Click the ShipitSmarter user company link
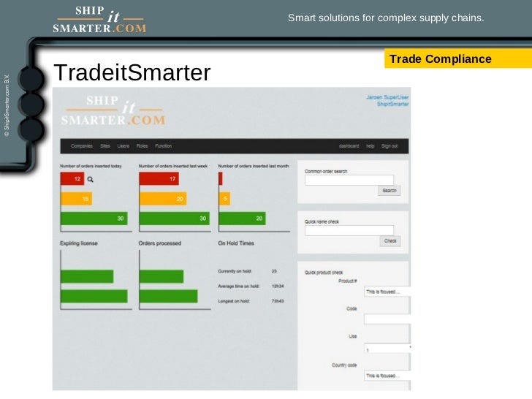Viewport: 532px width, 399px height. [393, 104]
